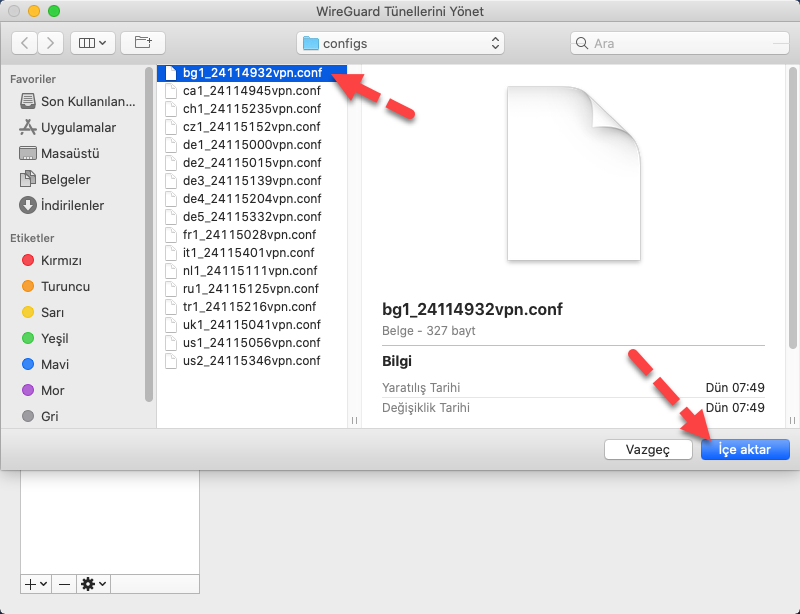Click the magnifier icon in search field
The height and width of the screenshot is (614, 800).
(582, 43)
